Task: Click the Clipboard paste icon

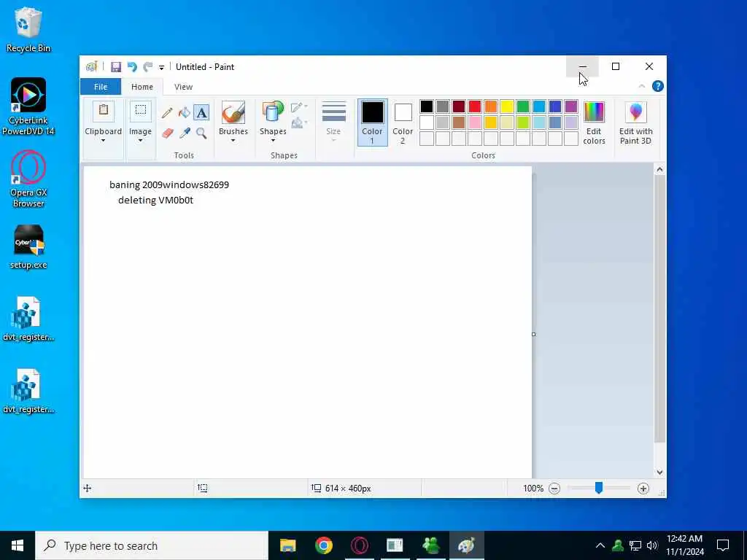Action: click(x=103, y=112)
